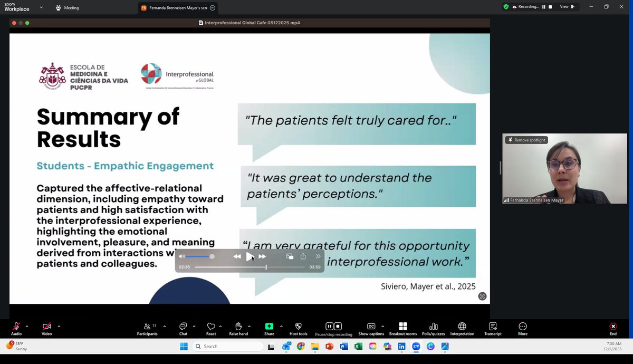Open Breakout rooms
This screenshot has width=633, height=364.
[403, 329]
